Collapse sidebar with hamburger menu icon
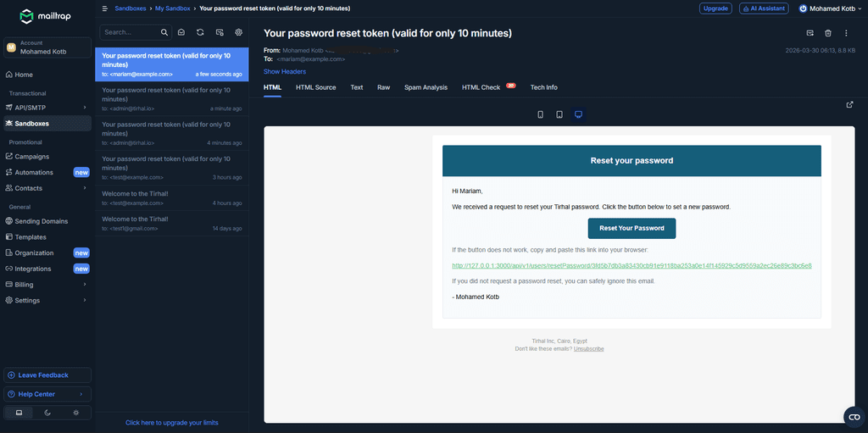Viewport: 868px width, 433px height. tap(104, 8)
